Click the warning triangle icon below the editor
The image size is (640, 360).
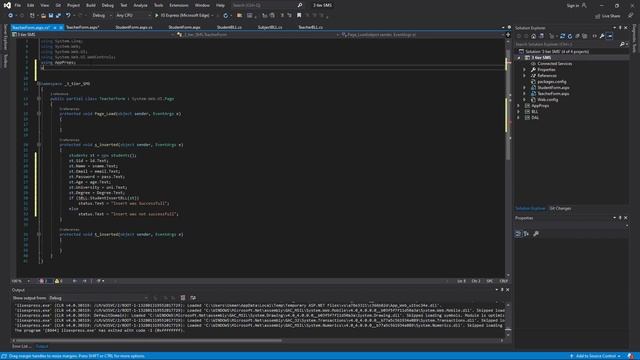coord(57,281)
